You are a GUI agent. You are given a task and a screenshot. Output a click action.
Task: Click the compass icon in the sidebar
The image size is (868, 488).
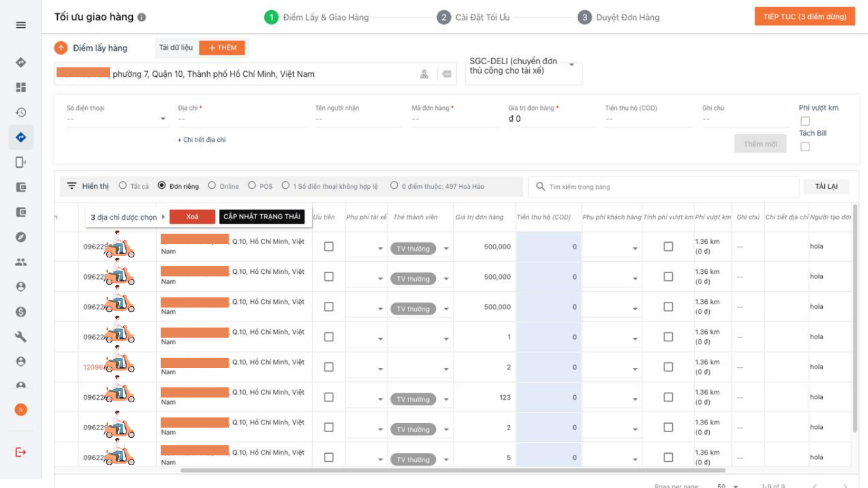coord(21,237)
